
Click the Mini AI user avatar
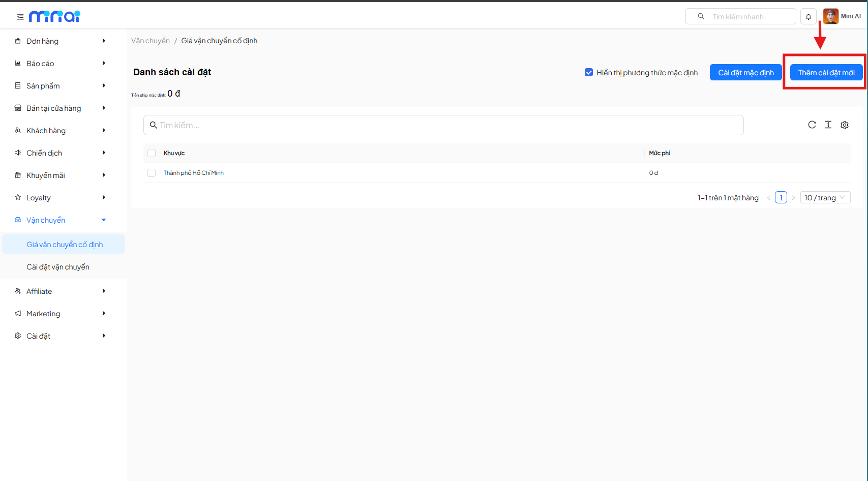pyautogui.click(x=830, y=16)
